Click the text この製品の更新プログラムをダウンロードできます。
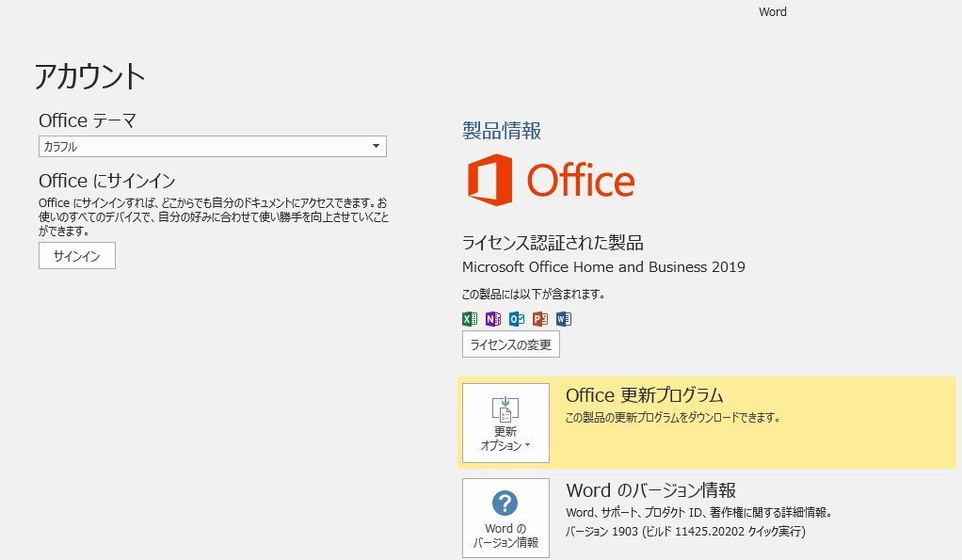This screenshot has height=560, width=962. click(672, 418)
